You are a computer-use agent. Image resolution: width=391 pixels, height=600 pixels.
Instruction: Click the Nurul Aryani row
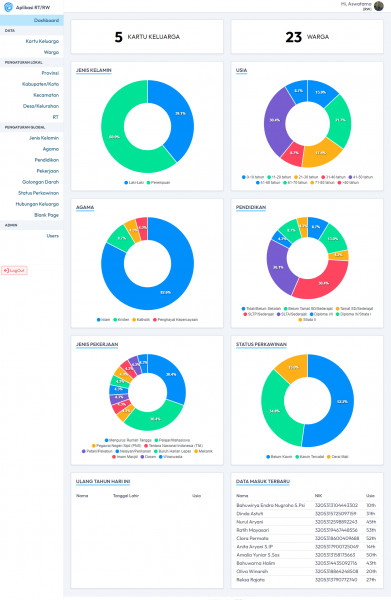click(306, 522)
